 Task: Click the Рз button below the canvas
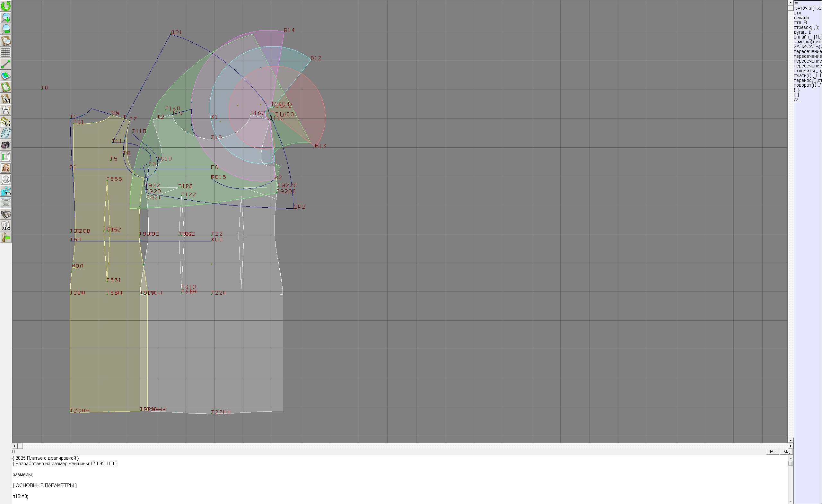tap(773, 452)
